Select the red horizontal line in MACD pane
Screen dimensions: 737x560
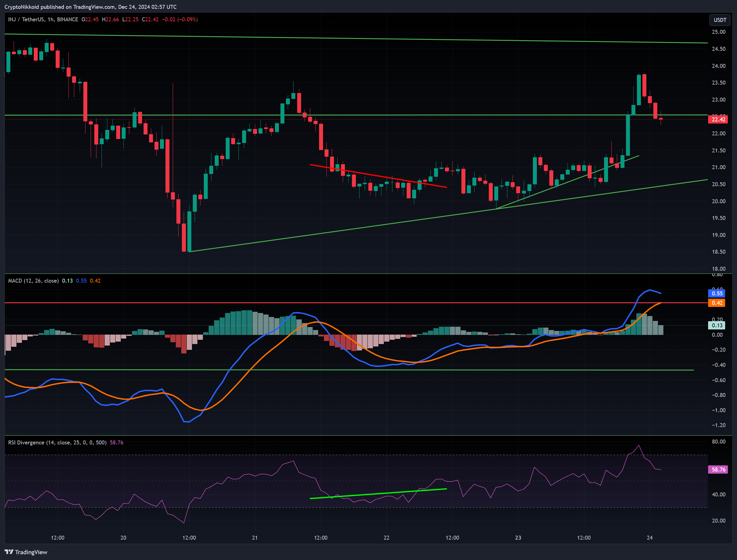(356, 303)
